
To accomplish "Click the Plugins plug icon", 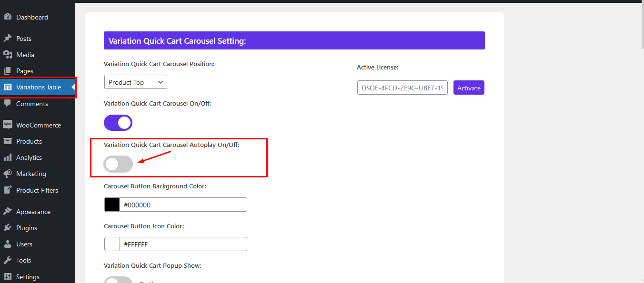I will tap(8, 228).
